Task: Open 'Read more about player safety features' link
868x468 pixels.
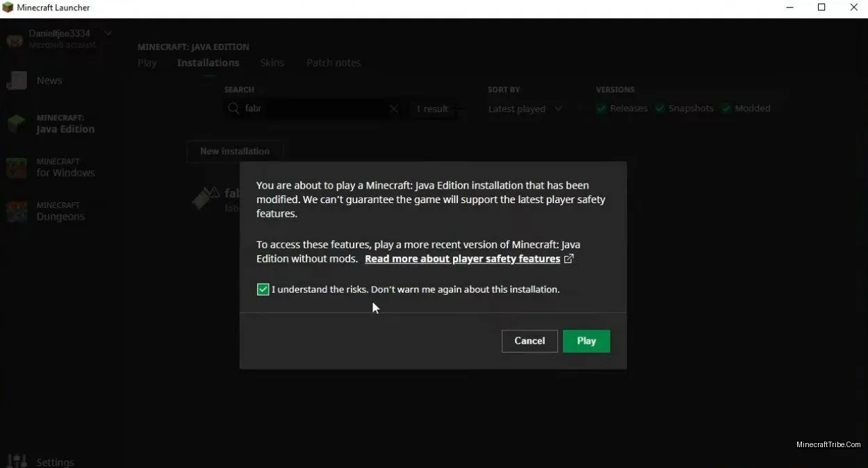Action: pyautogui.click(x=462, y=259)
